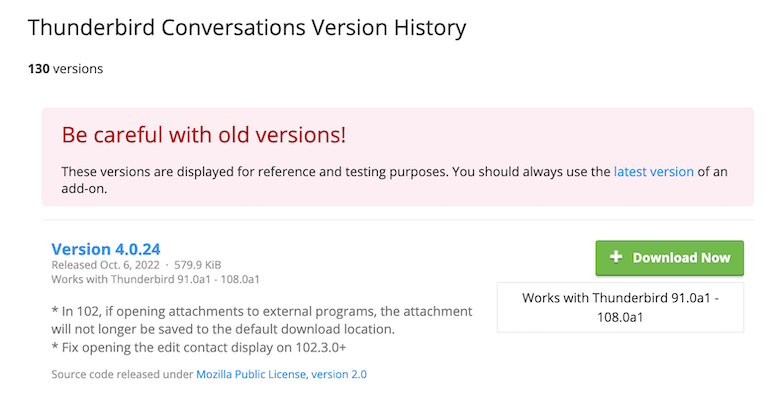
Task: Click the 'Source code released under' text
Action: coord(122,374)
